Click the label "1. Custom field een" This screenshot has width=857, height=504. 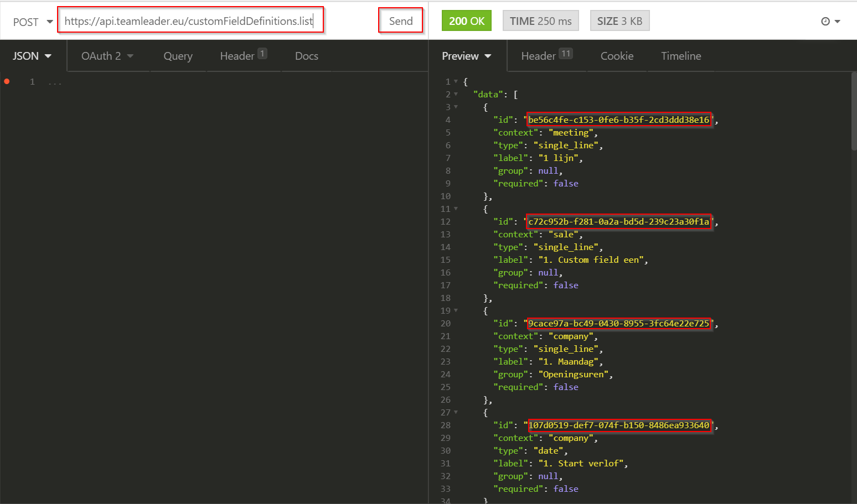coord(591,259)
